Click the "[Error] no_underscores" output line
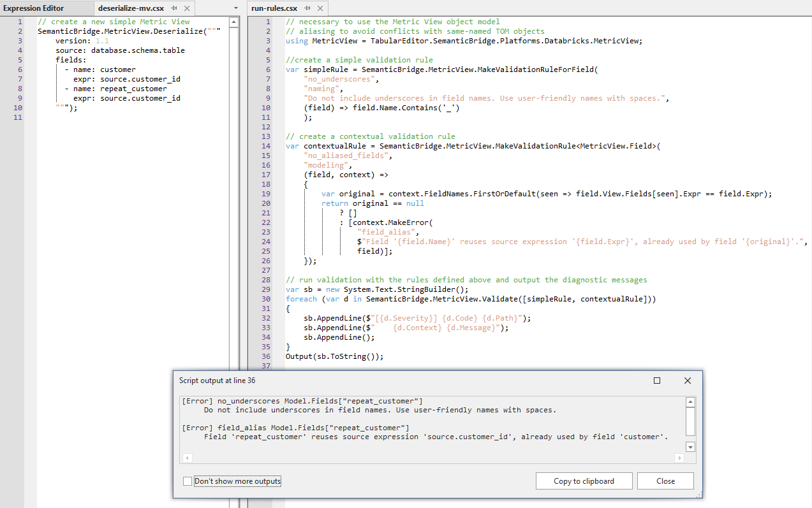This screenshot has width=812, height=508. click(302, 401)
